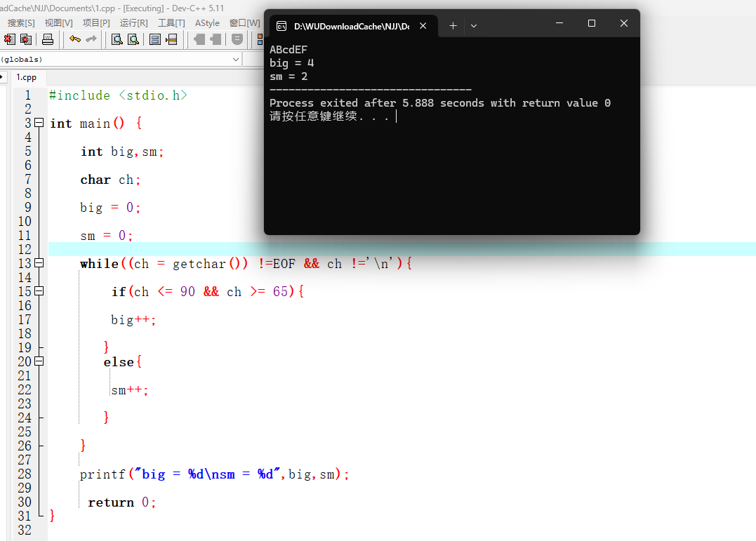Open the 运行[R] menu
The height and width of the screenshot is (541, 756).
point(134,22)
